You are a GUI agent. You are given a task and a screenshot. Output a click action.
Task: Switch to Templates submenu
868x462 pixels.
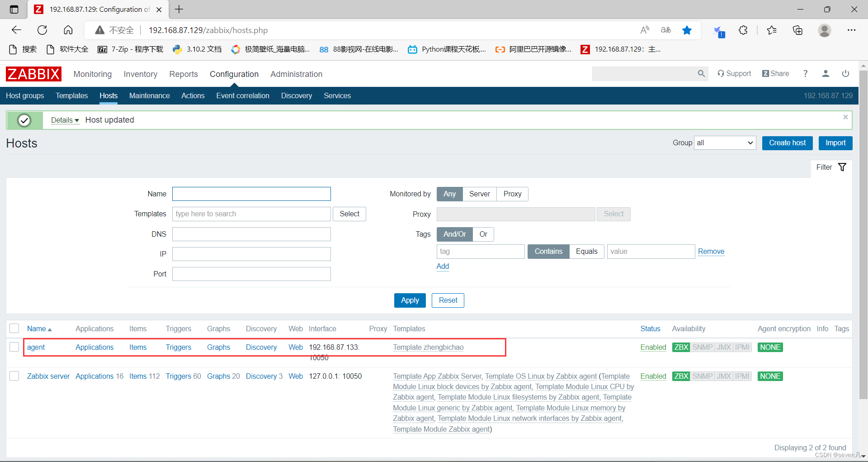[72, 95]
